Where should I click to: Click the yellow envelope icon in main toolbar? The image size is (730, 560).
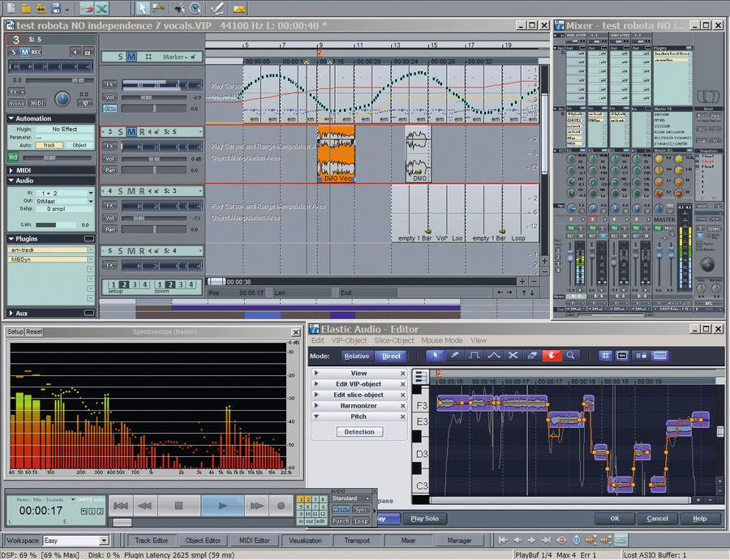coord(238,8)
